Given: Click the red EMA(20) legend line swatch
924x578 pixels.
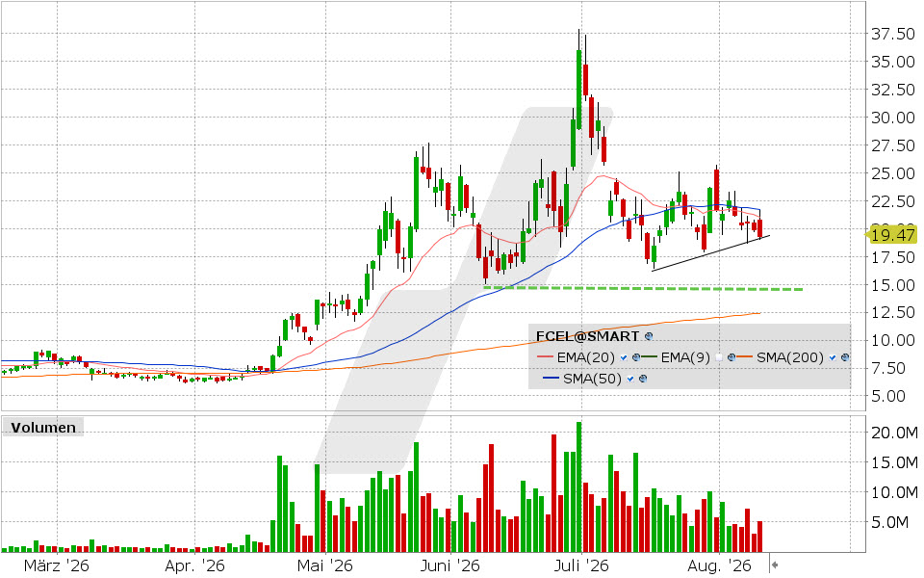Looking at the screenshot, I should click(545, 356).
